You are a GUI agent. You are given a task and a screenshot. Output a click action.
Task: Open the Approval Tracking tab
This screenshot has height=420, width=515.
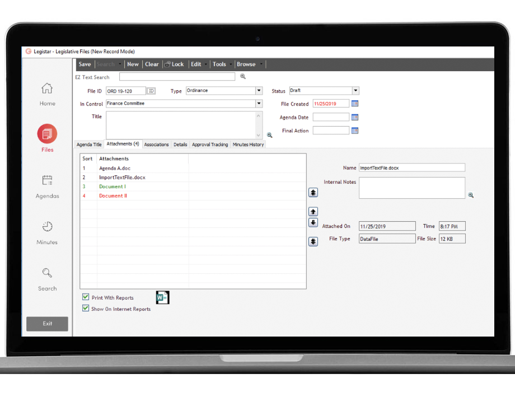pos(210,144)
